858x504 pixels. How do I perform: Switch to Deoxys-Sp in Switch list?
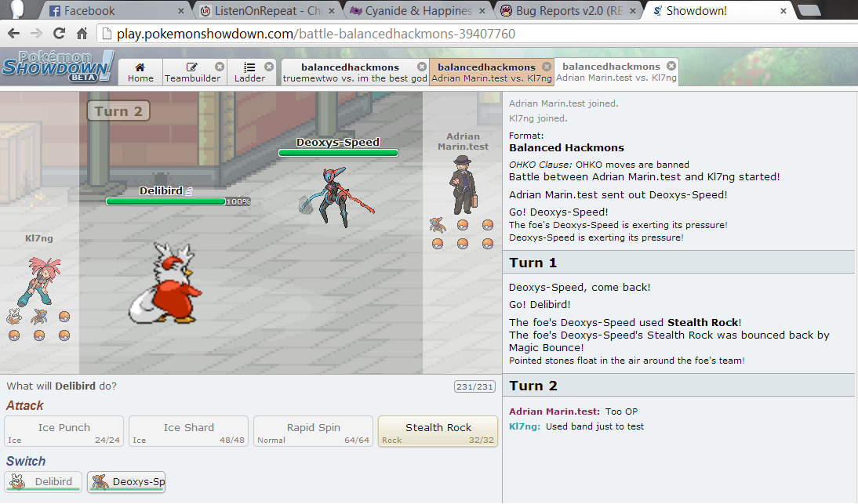(x=126, y=481)
